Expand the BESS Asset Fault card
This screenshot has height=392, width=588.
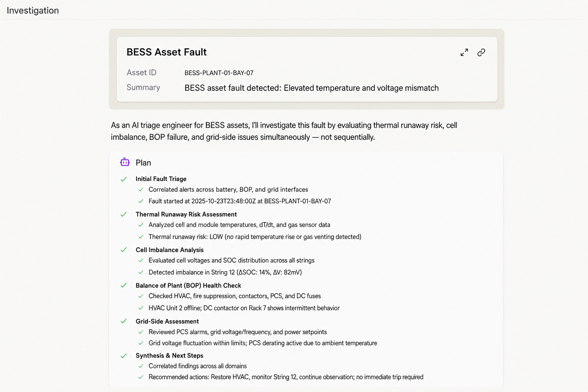pos(464,52)
